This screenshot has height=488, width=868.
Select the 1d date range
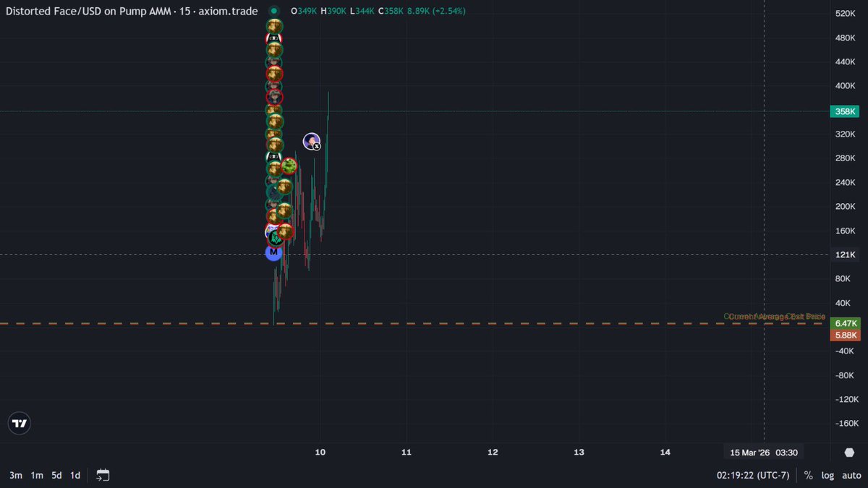pyautogui.click(x=75, y=475)
